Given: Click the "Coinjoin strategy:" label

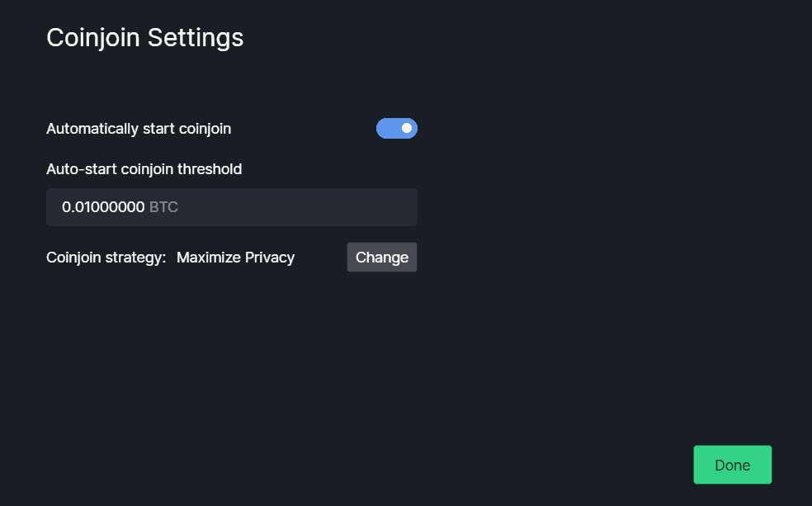Looking at the screenshot, I should [x=106, y=258].
